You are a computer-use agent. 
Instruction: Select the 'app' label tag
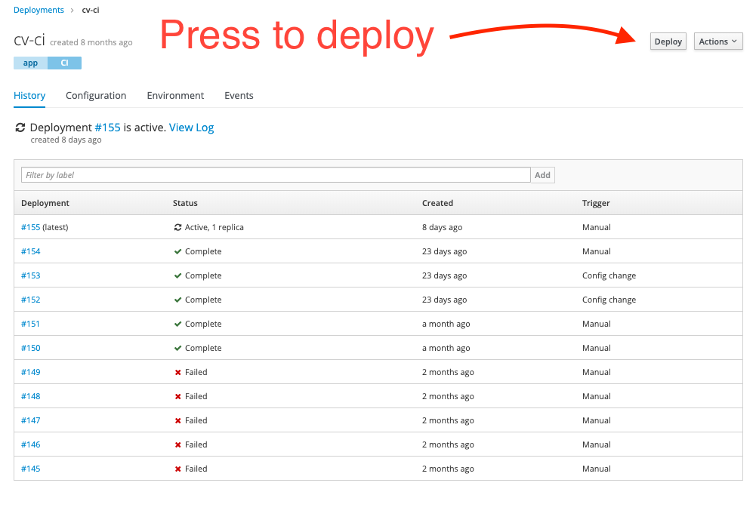(29, 63)
